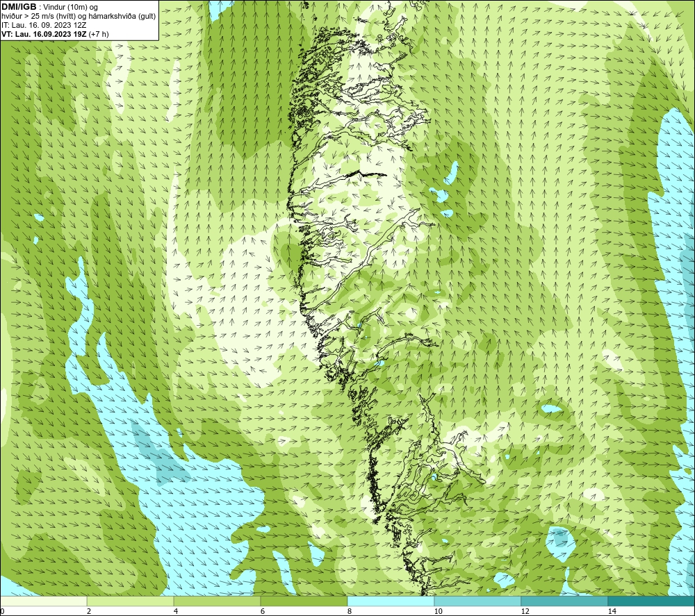Click the "10" scale label
This screenshot has width=695, height=616.
point(438,612)
